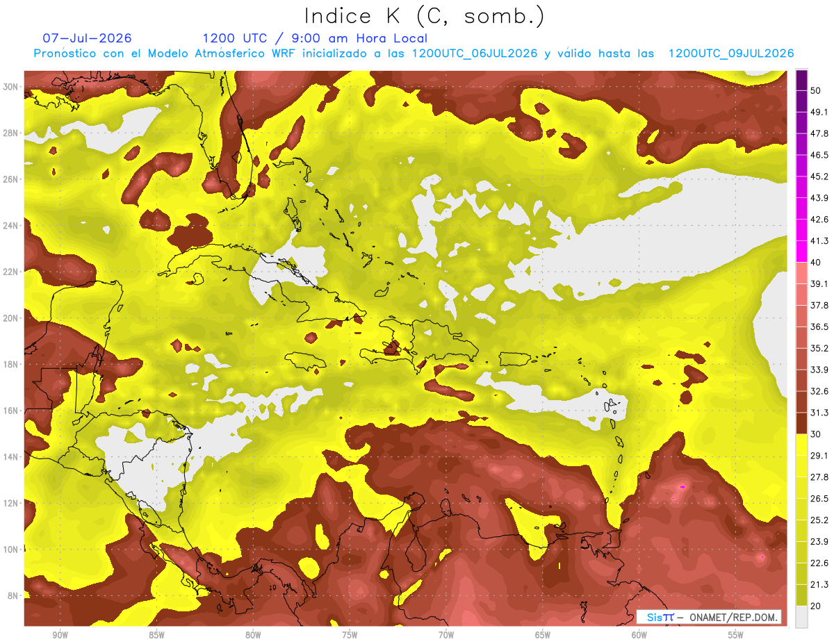The width and height of the screenshot is (834, 644).
Task: Click the color scale value '42.6'
Action: [819, 220]
